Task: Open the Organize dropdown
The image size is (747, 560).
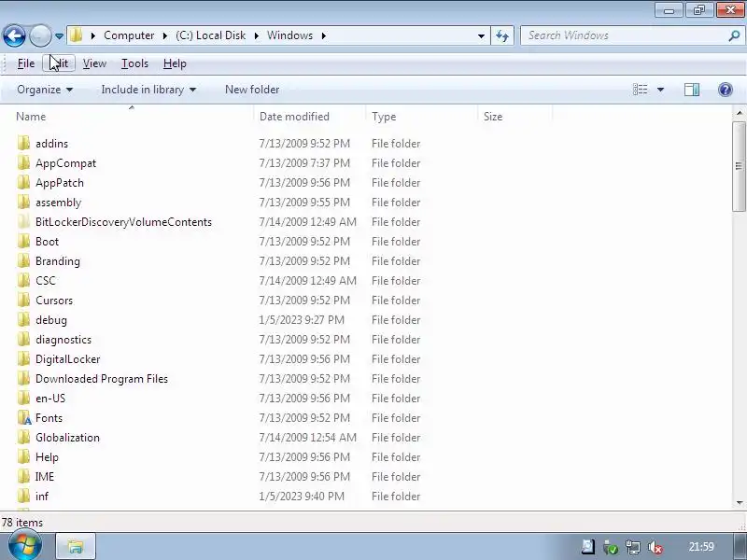Action: (x=45, y=90)
